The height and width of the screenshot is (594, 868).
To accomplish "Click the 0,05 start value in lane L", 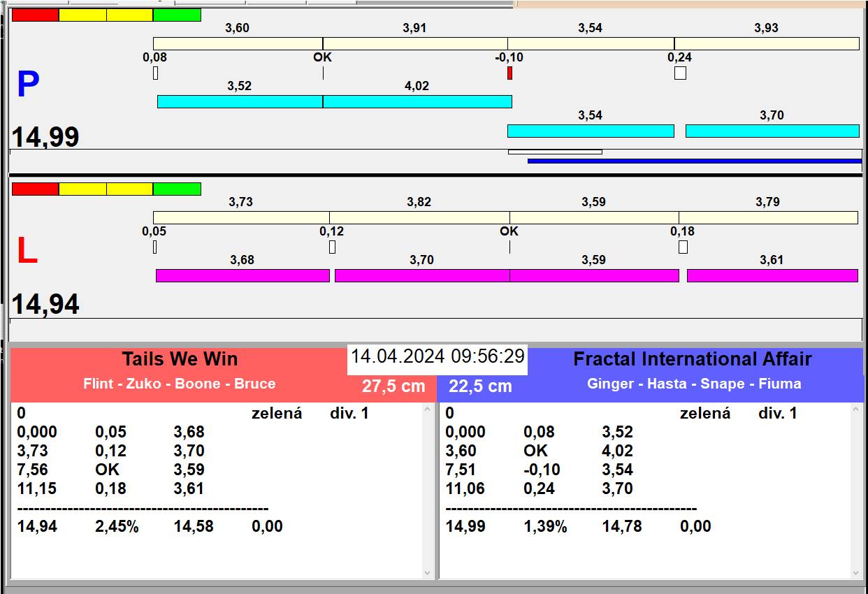I will click(154, 232).
